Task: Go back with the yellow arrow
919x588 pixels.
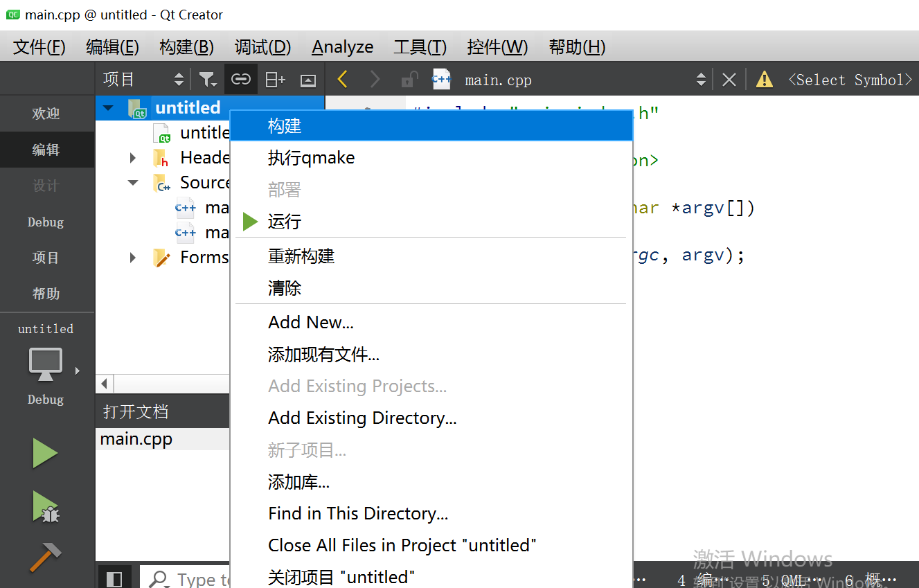Action: coord(342,80)
